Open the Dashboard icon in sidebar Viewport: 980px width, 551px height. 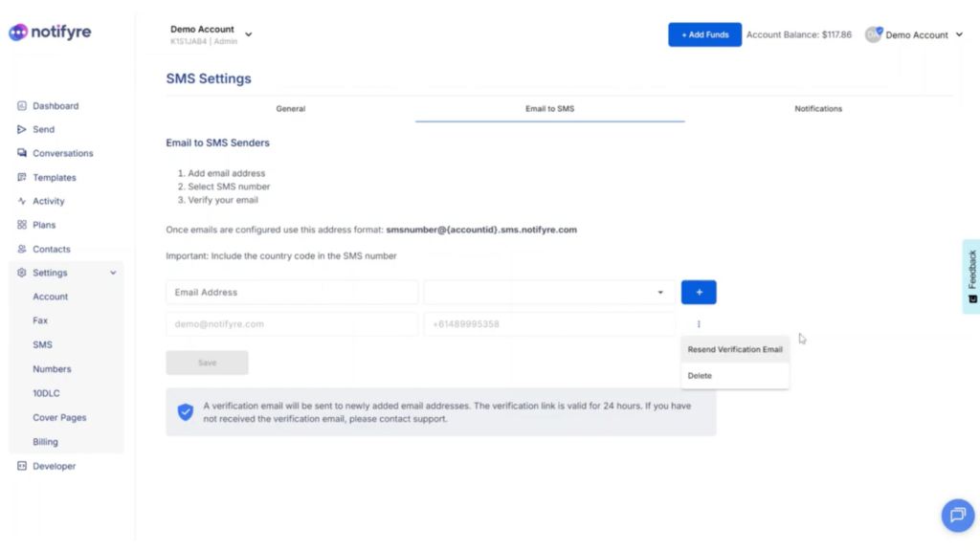[x=22, y=105]
